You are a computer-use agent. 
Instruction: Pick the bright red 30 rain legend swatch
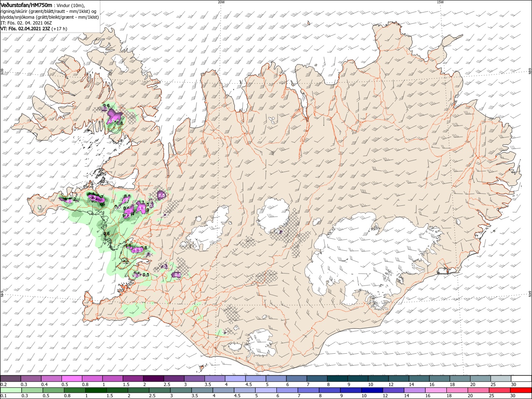coord(521,390)
